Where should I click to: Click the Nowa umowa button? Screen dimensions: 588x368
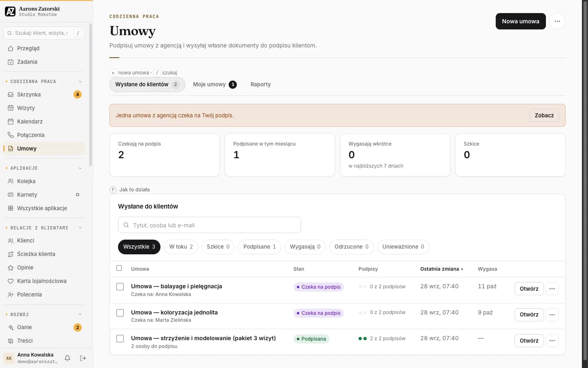tap(521, 21)
